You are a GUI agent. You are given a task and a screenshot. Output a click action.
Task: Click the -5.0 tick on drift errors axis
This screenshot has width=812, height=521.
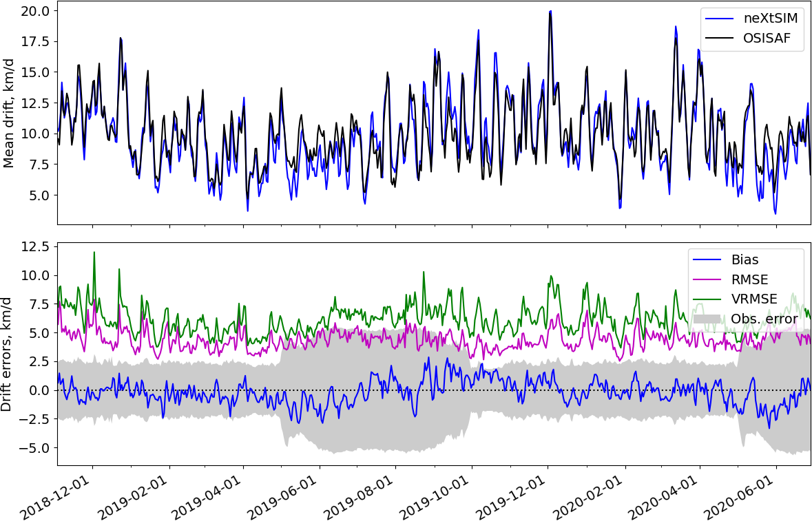34,448
